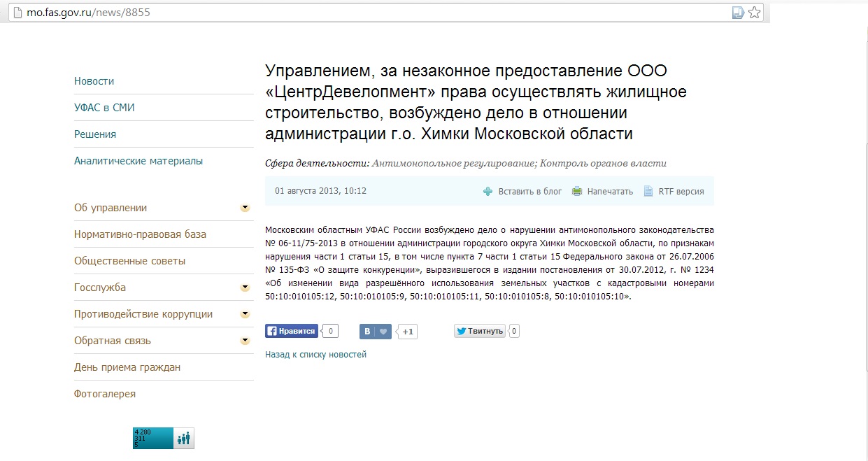Open the Фотогалерея page
868x461 pixels.
click(105, 394)
